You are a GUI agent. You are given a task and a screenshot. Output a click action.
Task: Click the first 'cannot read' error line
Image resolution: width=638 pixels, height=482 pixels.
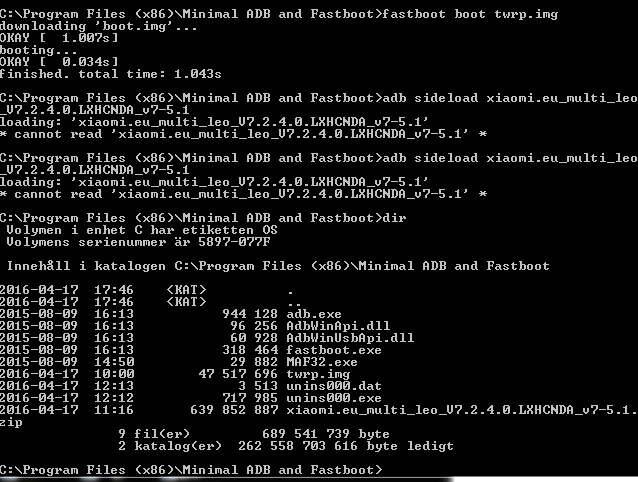coord(243,134)
